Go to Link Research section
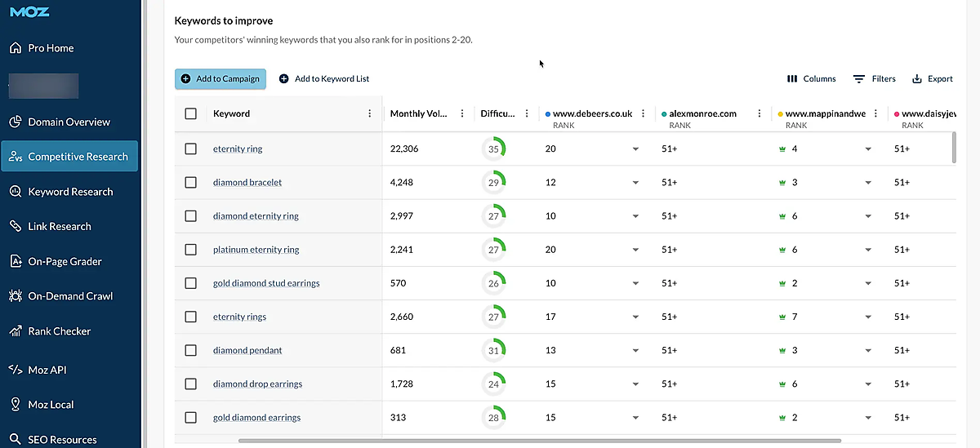Screen dimensions: 980x448 [x=59, y=227]
